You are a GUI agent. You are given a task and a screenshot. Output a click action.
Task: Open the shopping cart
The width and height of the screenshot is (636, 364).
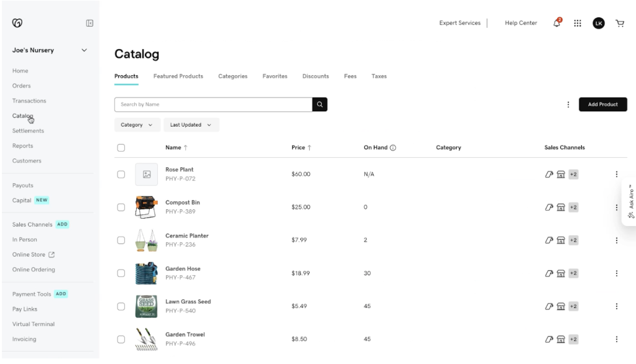pyautogui.click(x=620, y=23)
